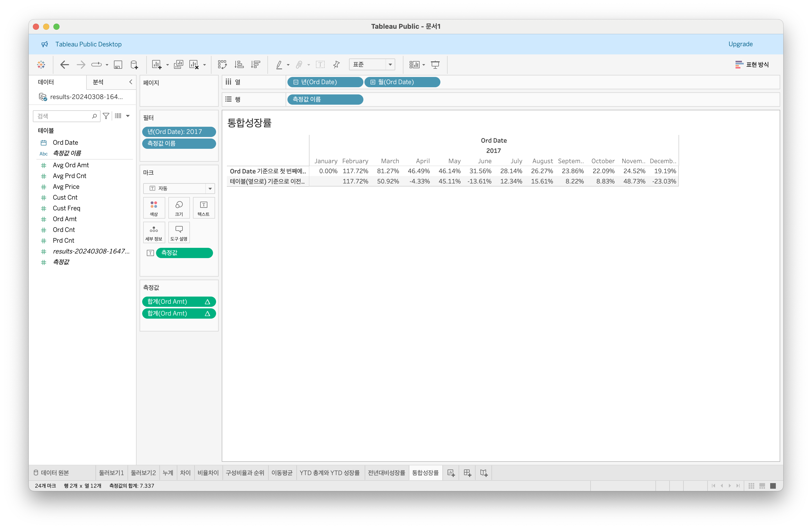Image resolution: width=812 pixels, height=529 pixels.
Task: Open the Color marks card
Action: click(154, 208)
